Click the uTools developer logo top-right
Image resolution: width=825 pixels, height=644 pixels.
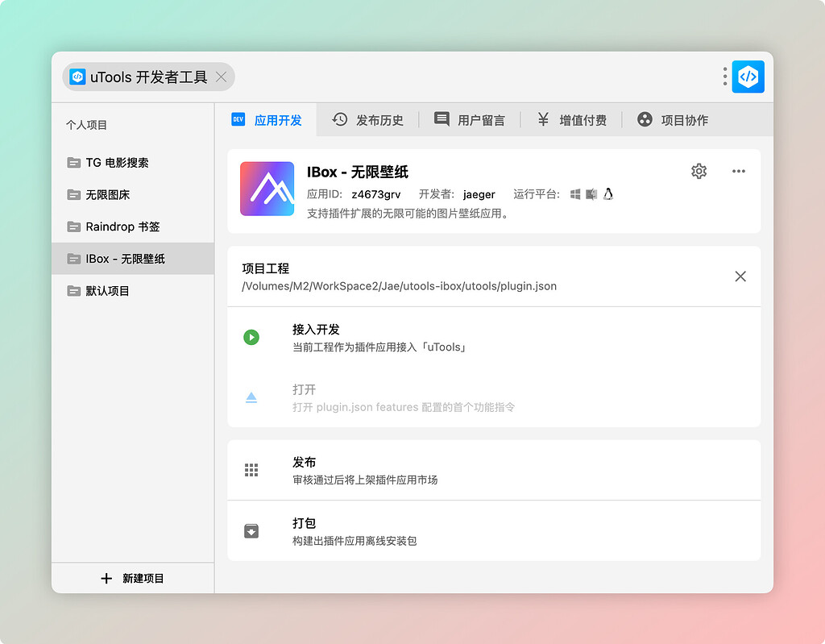748,77
